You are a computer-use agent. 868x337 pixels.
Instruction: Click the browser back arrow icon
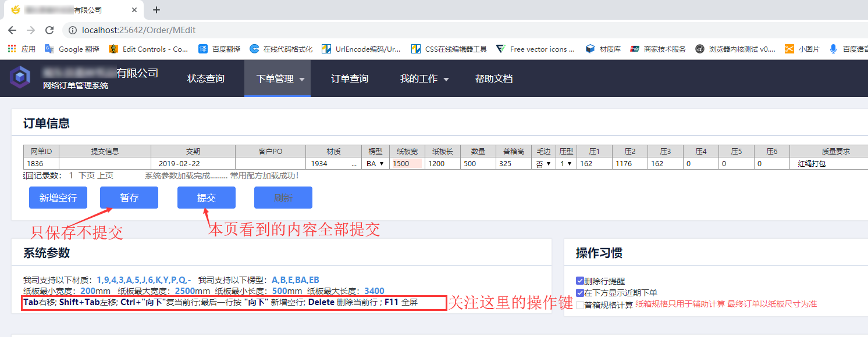point(12,30)
